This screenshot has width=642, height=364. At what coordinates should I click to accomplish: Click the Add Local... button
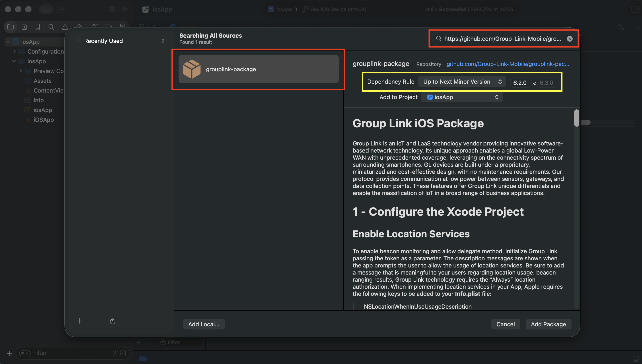pyautogui.click(x=204, y=324)
